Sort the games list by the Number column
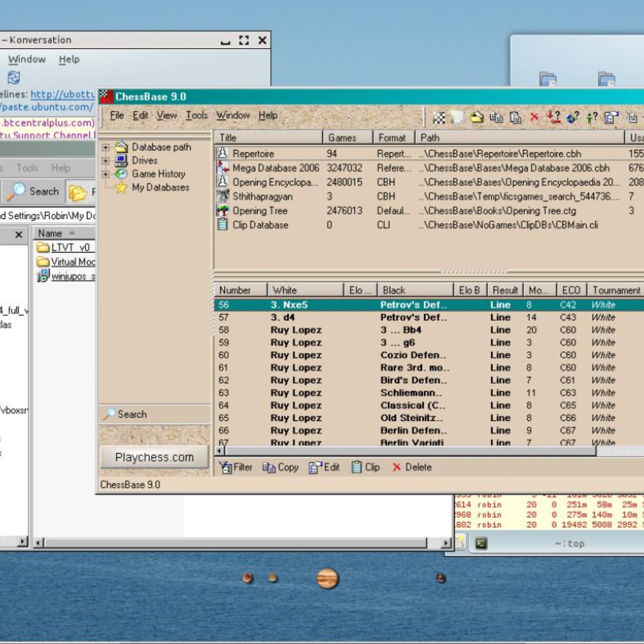Image resolution: width=644 pixels, height=644 pixels. point(241,290)
